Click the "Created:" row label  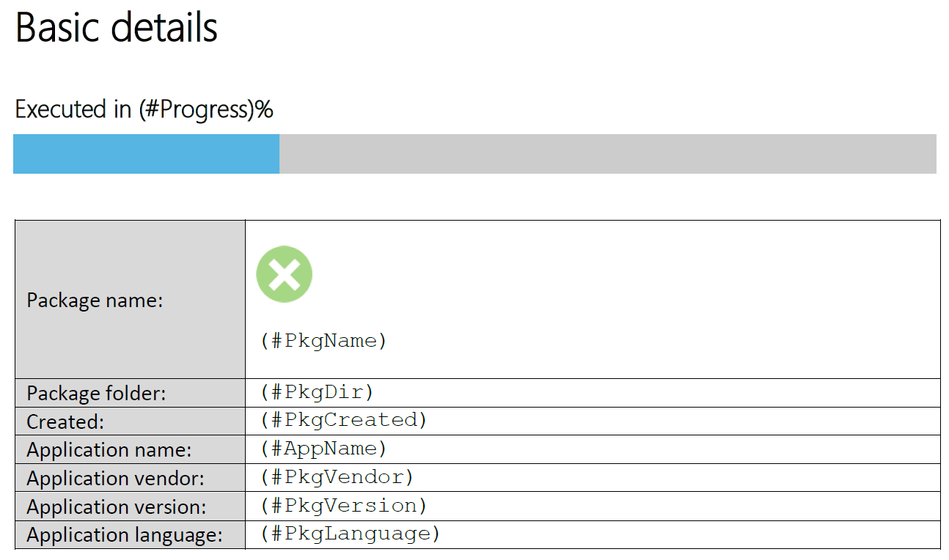pyautogui.click(x=65, y=422)
